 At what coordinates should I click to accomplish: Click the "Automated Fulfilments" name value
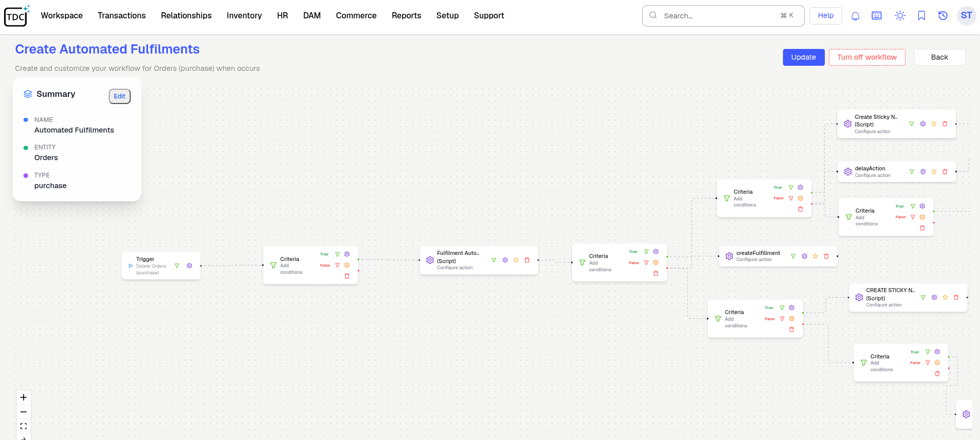coord(74,130)
